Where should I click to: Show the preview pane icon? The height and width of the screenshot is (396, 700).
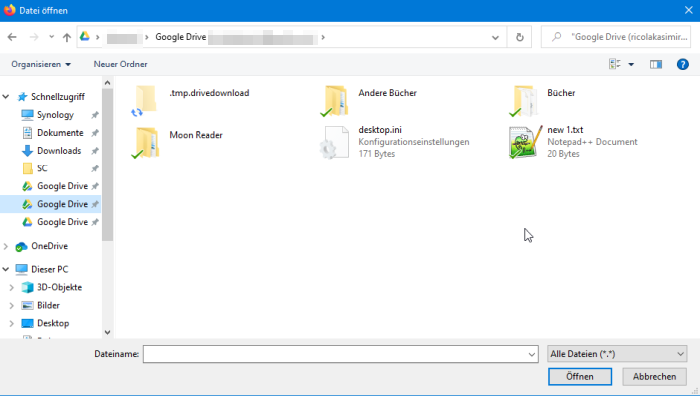656,64
